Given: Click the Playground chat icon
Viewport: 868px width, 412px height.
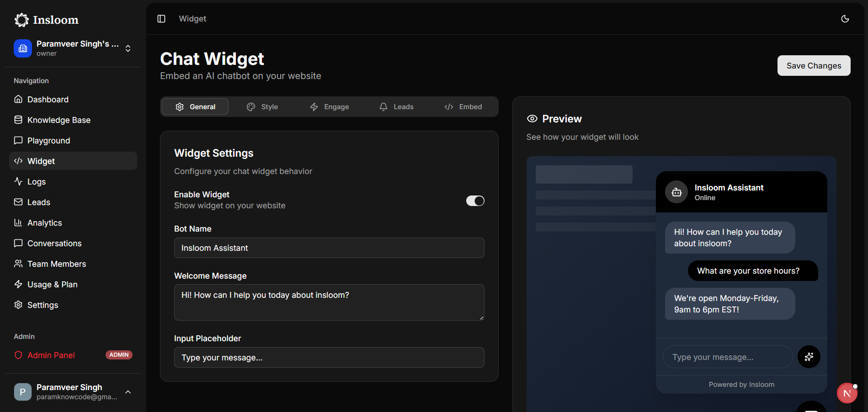Looking at the screenshot, I should [18, 140].
